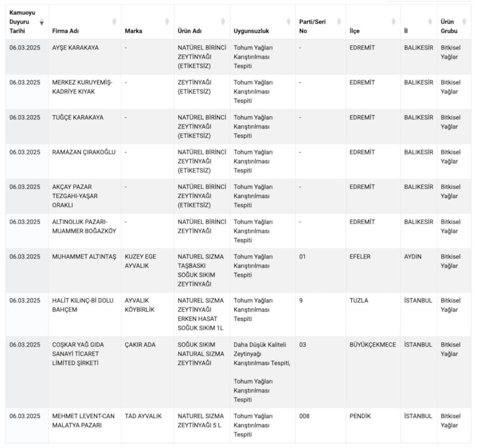This screenshot has width=477, height=448.
Task: Select the ÇAKIR ADA brand cell
Action: [x=140, y=345]
